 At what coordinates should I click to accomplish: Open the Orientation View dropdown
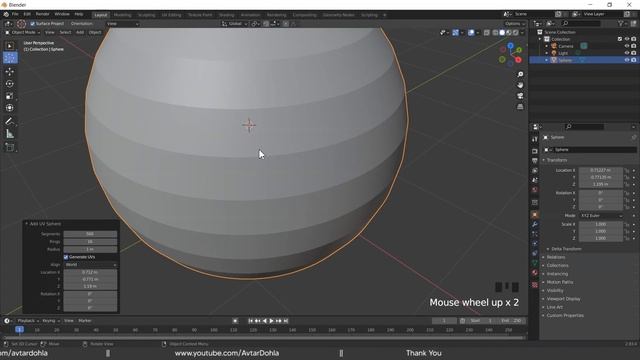122,24
